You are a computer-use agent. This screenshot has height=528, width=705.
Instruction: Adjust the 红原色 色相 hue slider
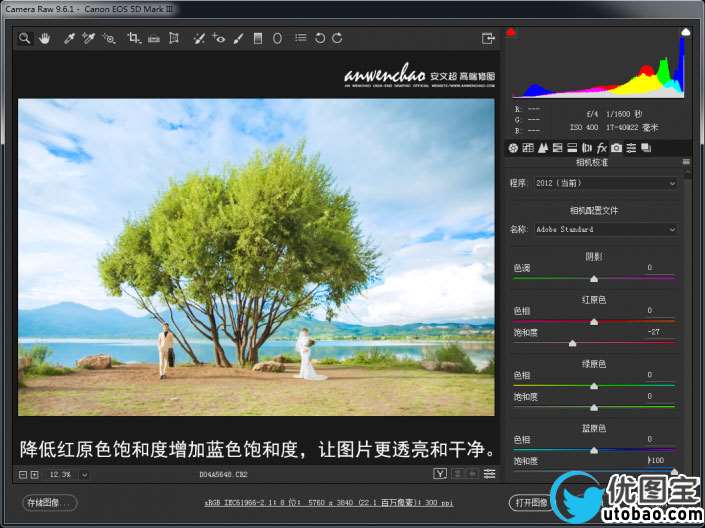tap(594, 322)
